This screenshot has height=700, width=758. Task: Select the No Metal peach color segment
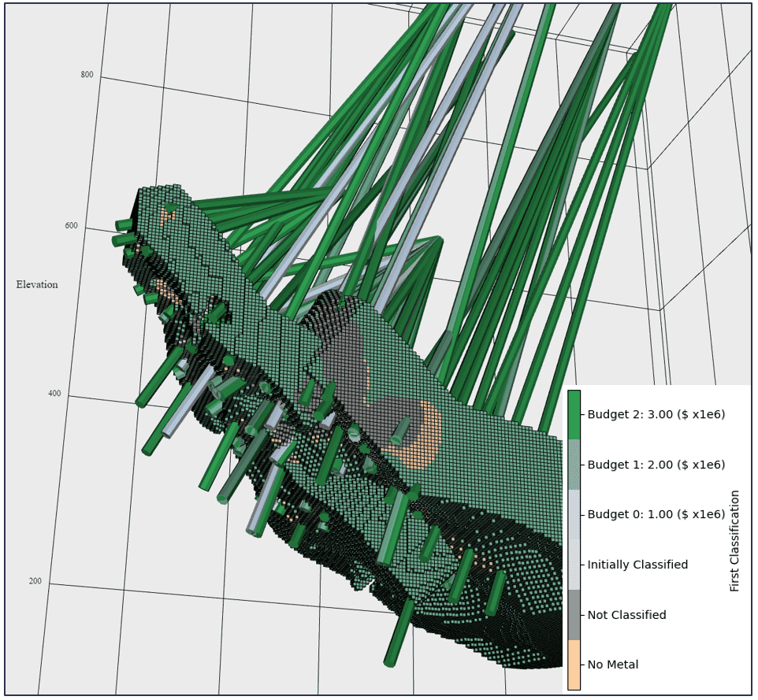coord(574,665)
